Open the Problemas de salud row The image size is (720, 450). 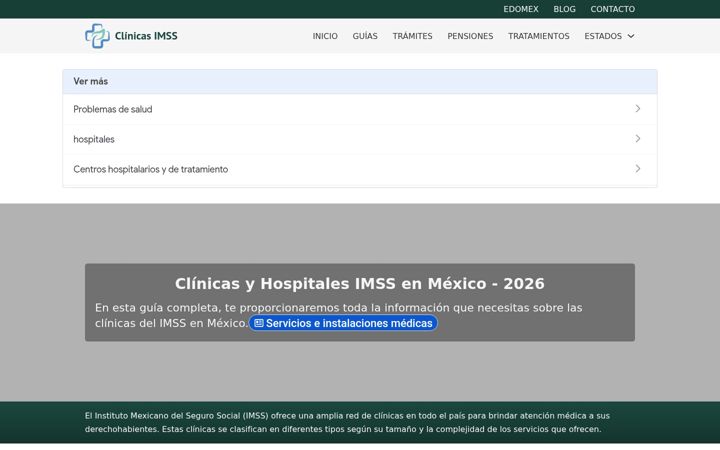click(360, 109)
